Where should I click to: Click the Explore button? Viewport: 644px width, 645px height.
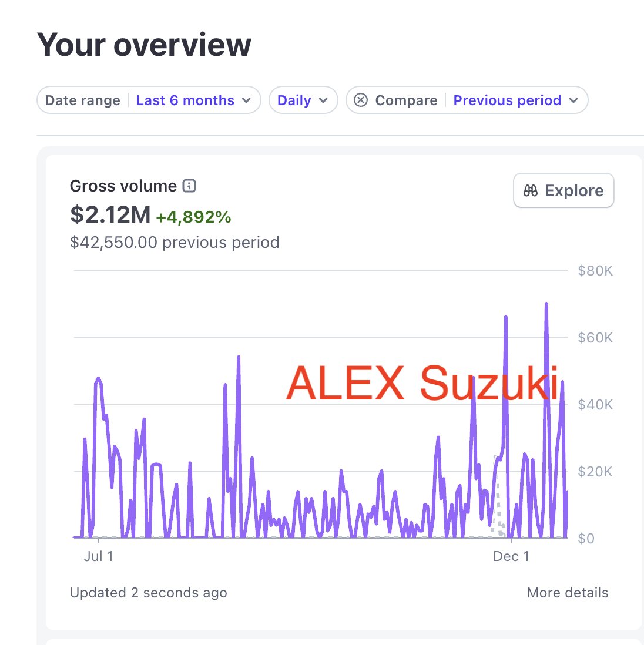point(563,190)
